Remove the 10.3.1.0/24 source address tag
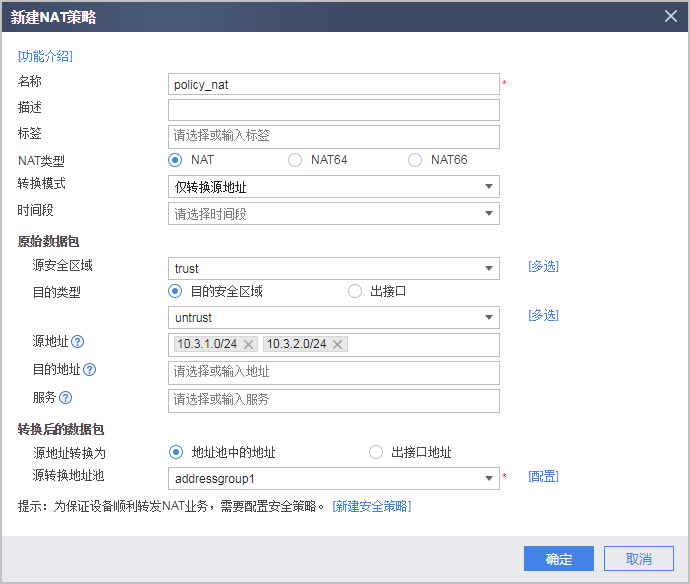690x584 pixels. [248, 344]
